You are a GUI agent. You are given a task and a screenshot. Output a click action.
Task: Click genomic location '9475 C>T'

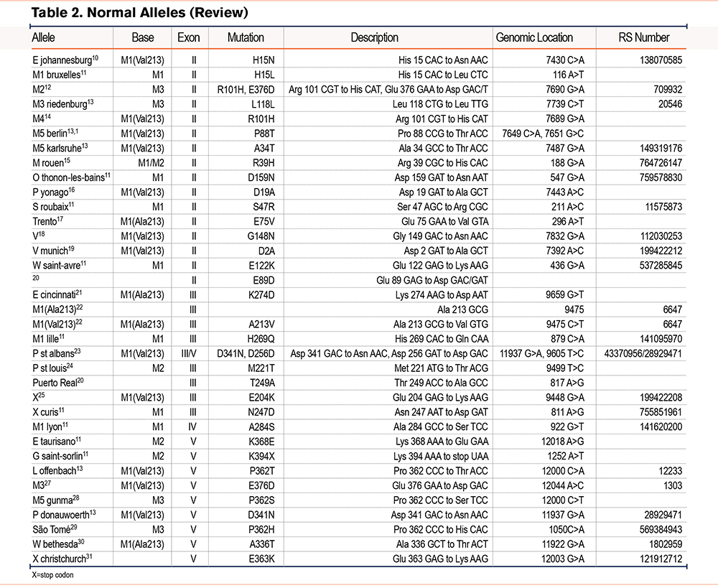[x=565, y=324]
